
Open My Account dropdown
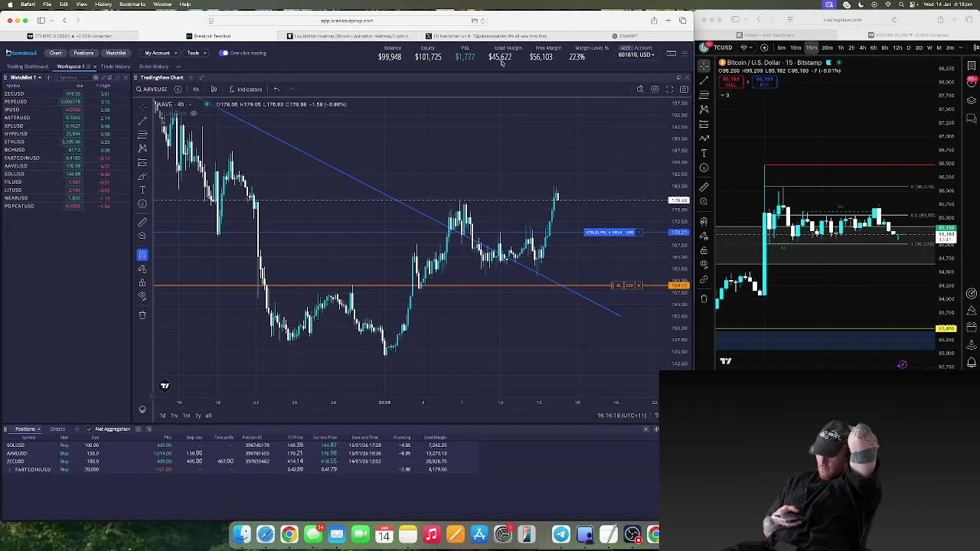coord(160,53)
